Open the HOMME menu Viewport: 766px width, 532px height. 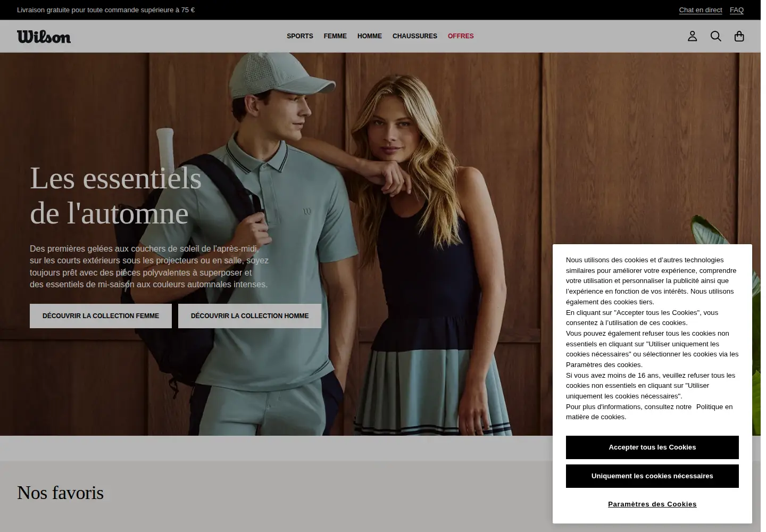[x=370, y=36]
